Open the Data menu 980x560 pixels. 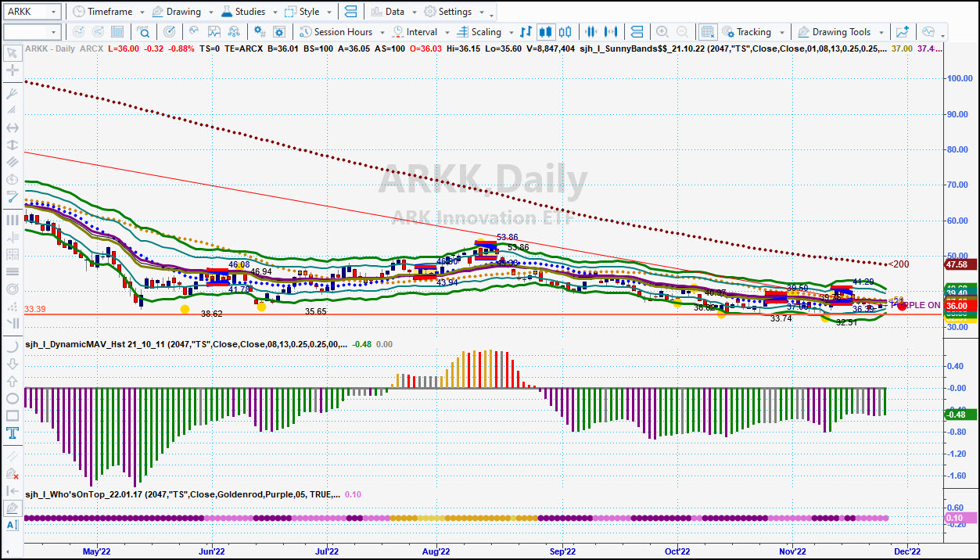(388, 12)
